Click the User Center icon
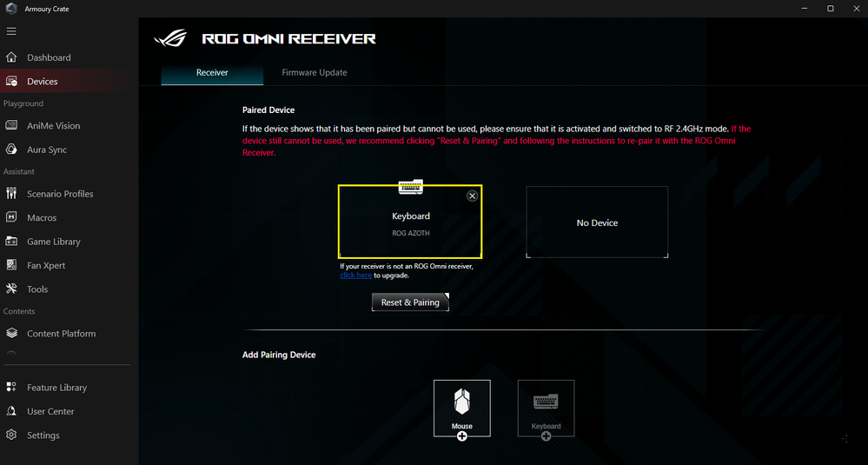The width and height of the screenshot is (868, 465). 11,411
